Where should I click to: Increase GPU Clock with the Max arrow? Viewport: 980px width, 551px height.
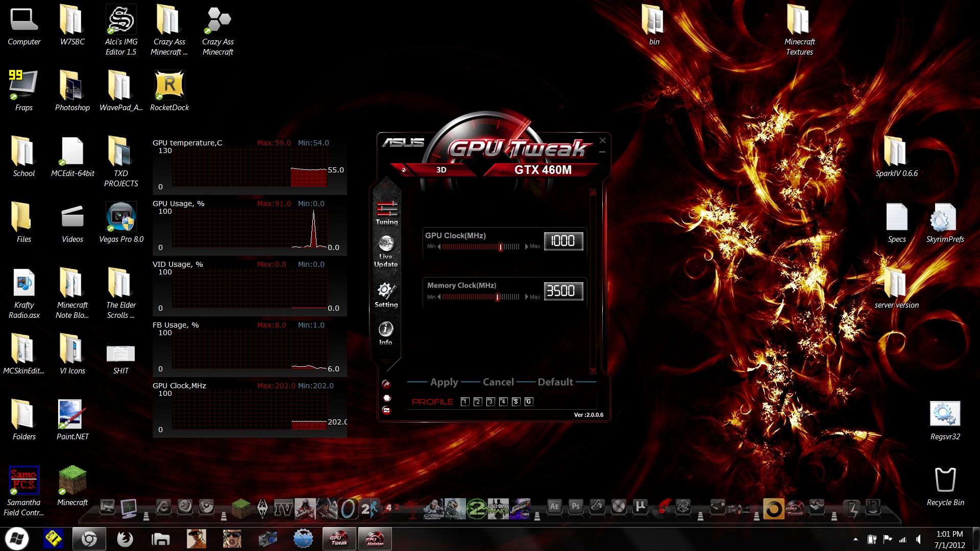[526, 247]
